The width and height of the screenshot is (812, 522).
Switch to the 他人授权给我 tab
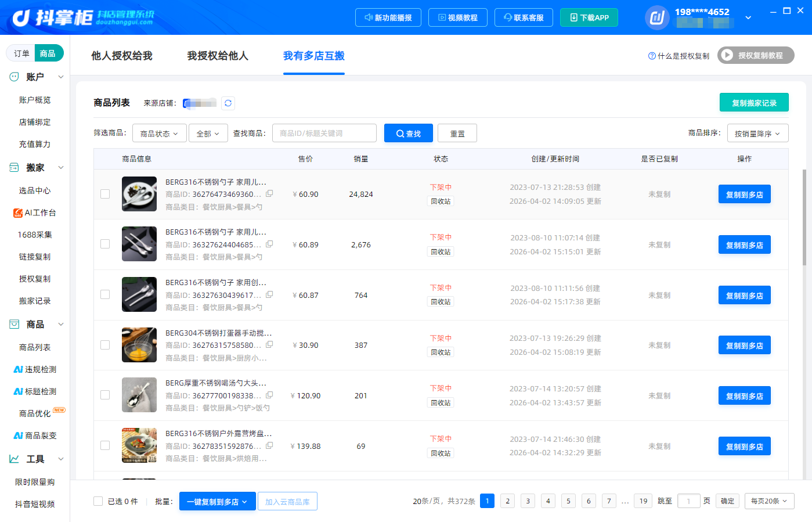click(x=122, y=56)
